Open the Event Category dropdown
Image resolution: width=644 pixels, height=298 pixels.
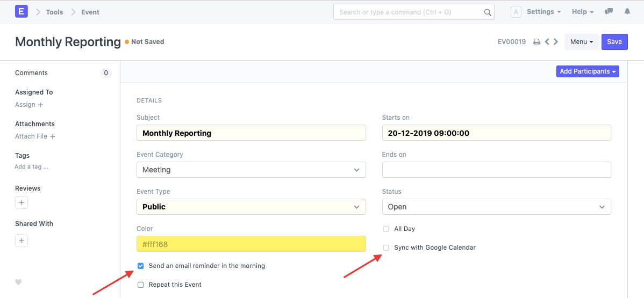pos(251,170)
